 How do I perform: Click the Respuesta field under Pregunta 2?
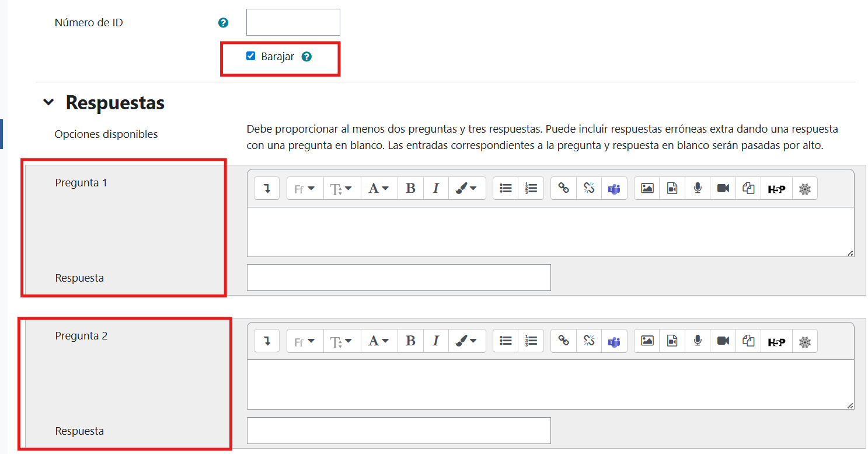tap(399, 431)
